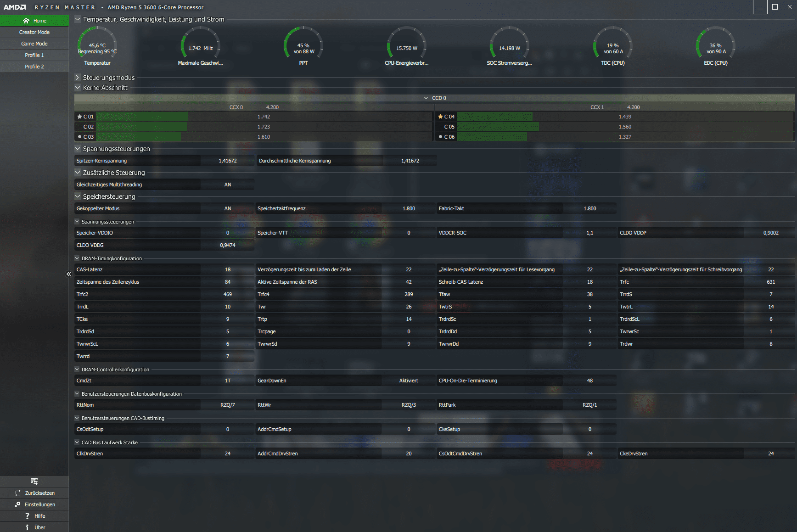
Task: Click Fabric-Takt value 1.800
Action: click(590, 208)
